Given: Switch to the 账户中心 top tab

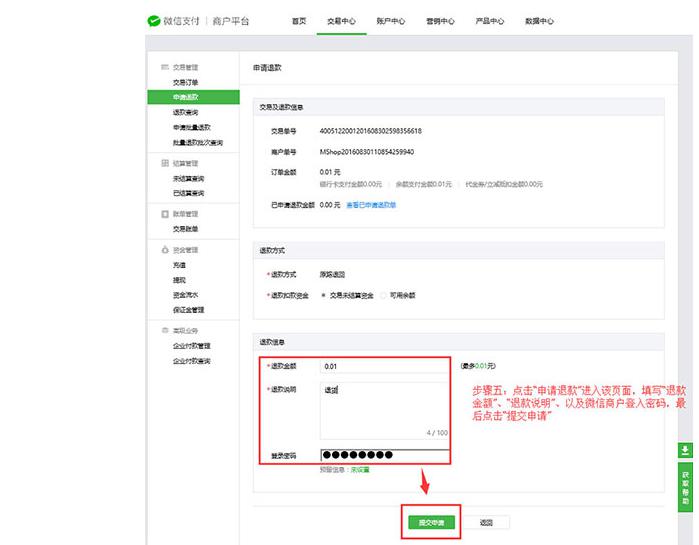Looking at the screenshot, I should 390,21.
